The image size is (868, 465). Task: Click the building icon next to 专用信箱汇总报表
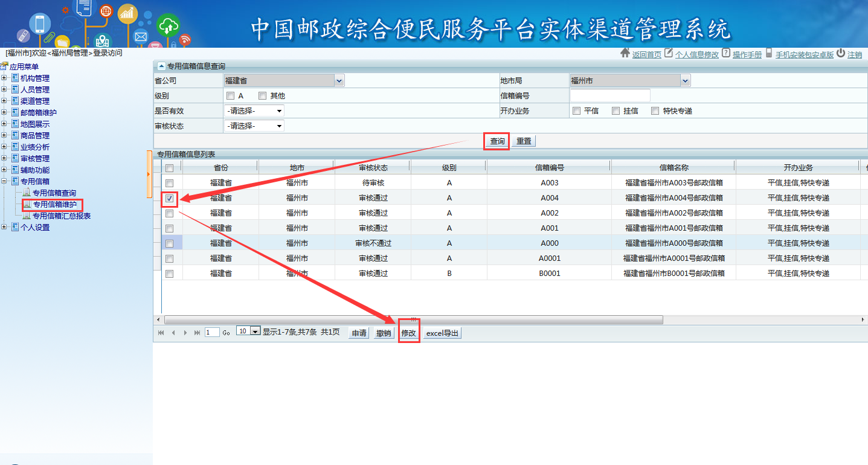pos(27,216)
